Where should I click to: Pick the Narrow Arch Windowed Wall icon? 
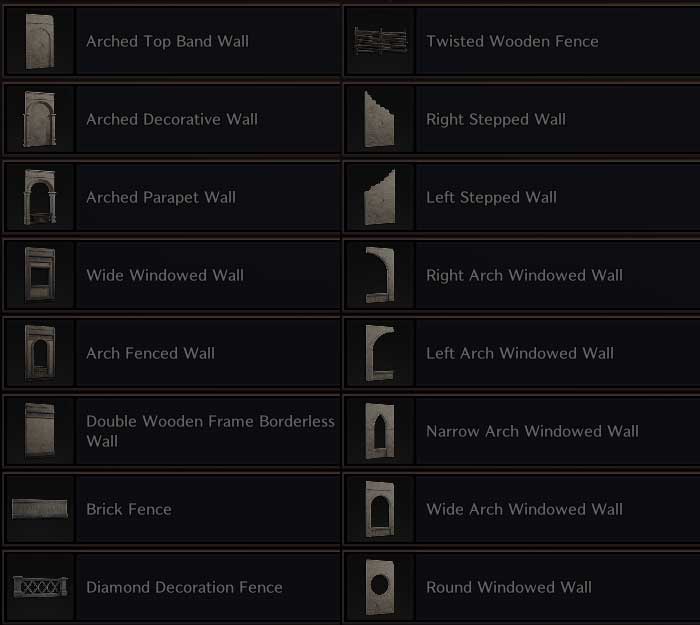pyautogui.click(x=379, y=431)
